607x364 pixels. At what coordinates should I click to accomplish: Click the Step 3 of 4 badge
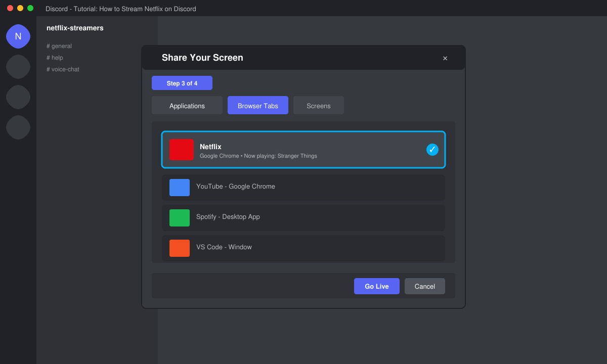click(x=182, y=83)
